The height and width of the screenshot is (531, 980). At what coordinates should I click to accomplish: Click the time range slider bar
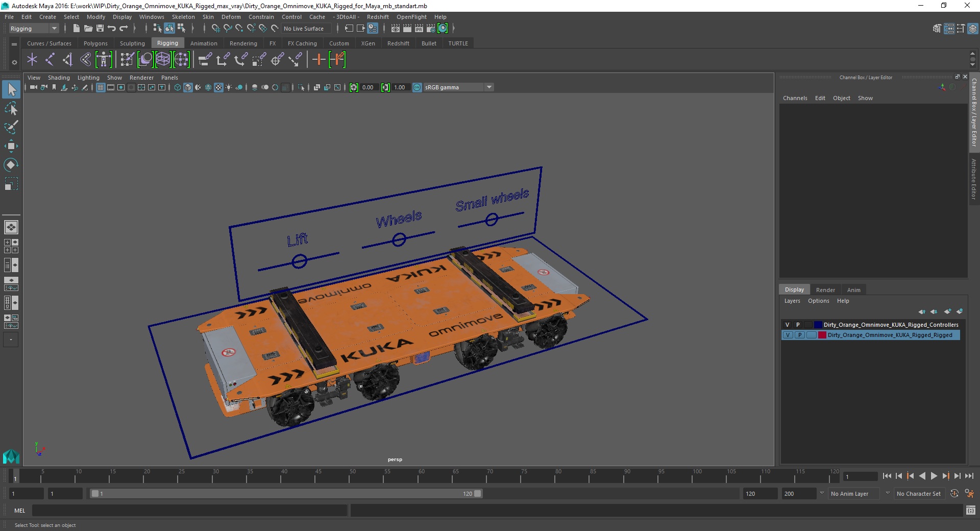286,494
